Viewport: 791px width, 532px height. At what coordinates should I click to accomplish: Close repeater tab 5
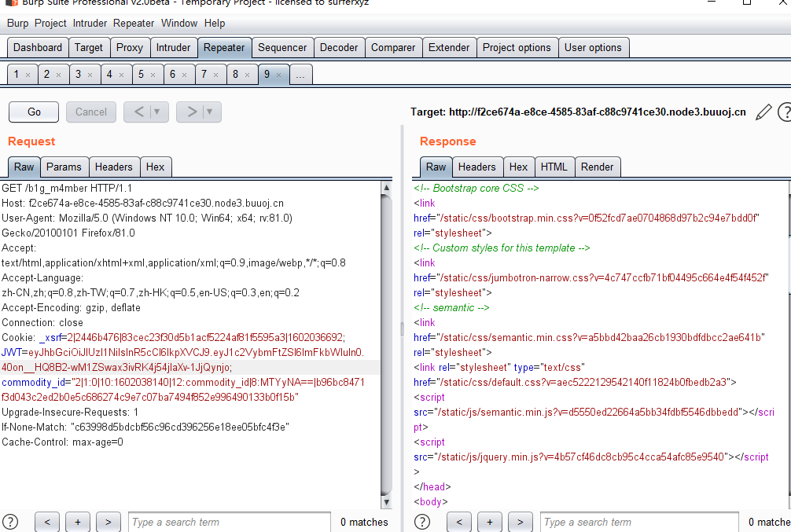153,75
